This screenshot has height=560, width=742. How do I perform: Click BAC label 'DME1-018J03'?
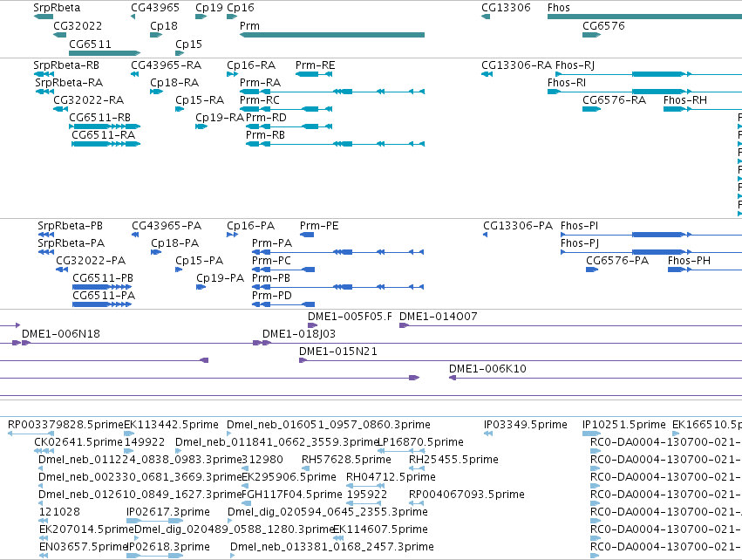pos(299,334)
